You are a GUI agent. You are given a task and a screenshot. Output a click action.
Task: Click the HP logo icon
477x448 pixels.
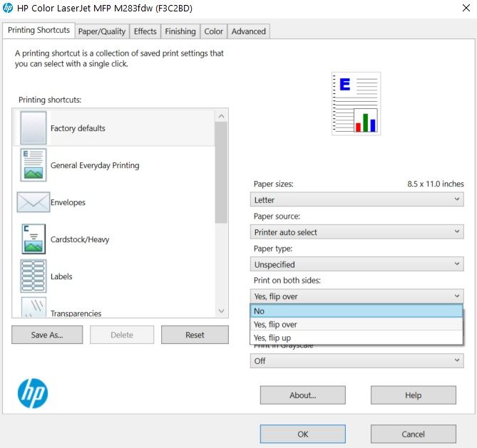(x=32, y=393)
